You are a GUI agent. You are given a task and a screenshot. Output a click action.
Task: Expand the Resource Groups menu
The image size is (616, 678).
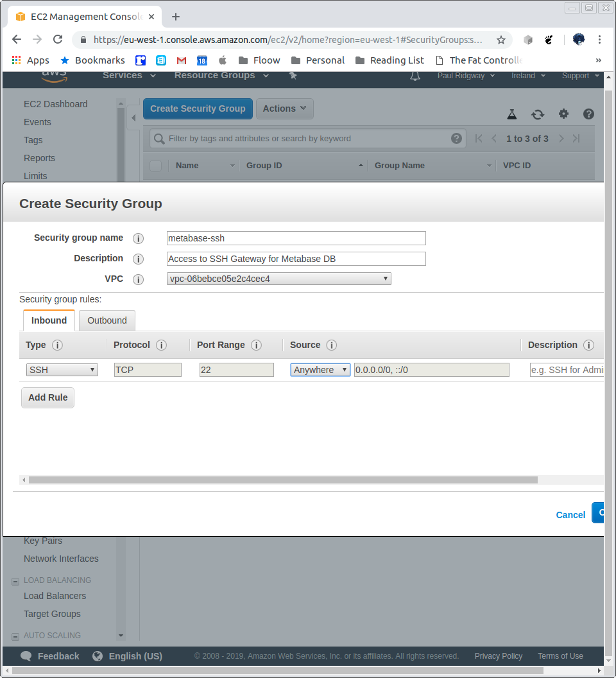(x=221, y=76)
